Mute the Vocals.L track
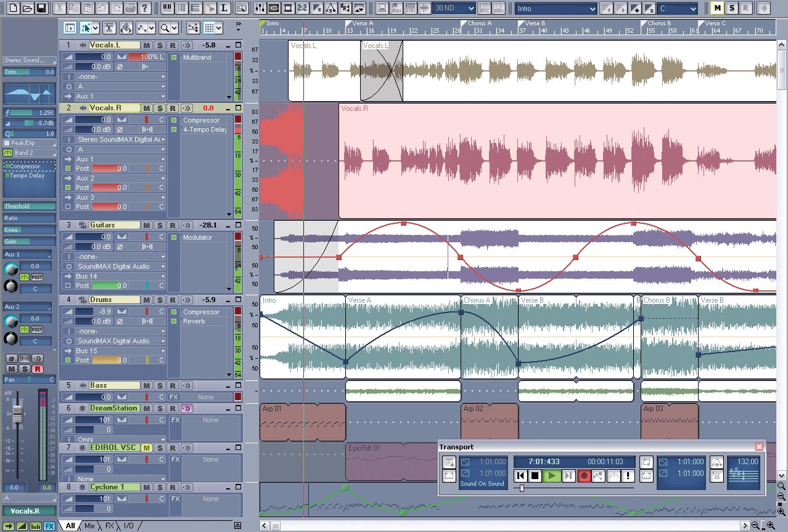The width and height of the screenshot is (788, 532). coord(146,45)
